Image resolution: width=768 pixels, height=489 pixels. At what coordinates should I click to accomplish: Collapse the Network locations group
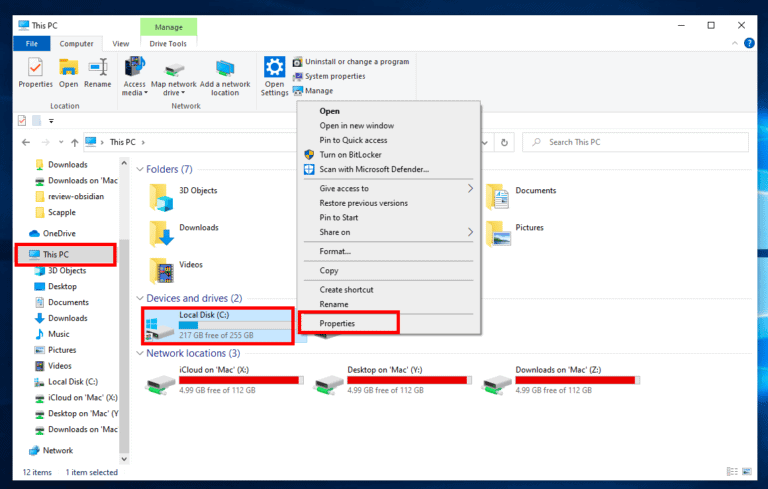(140, 353)
